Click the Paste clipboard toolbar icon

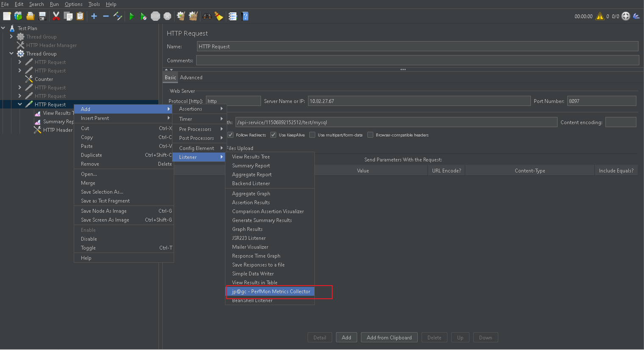tap(80, 16)
